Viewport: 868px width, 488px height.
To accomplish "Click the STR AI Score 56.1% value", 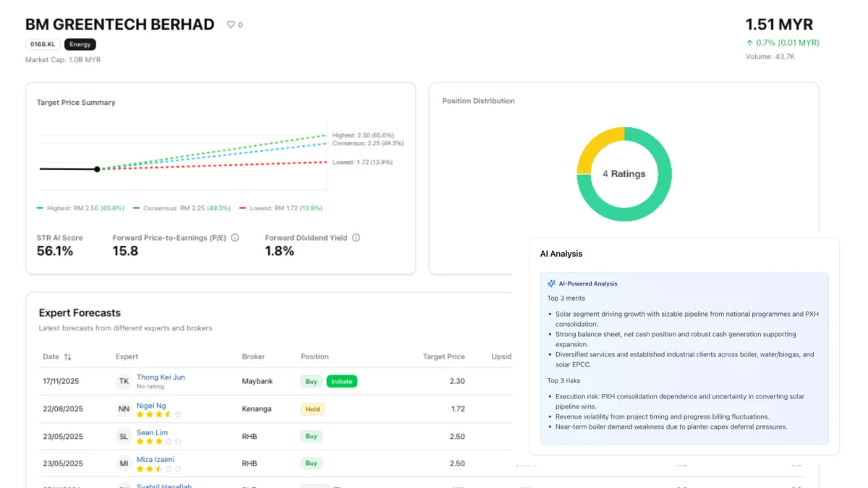I will (x=55, y=252).
